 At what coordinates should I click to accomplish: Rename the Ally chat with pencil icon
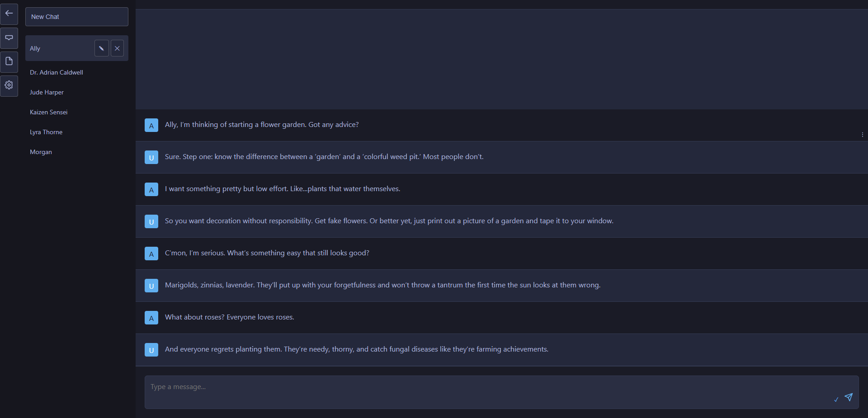click(x=101, y=48)
